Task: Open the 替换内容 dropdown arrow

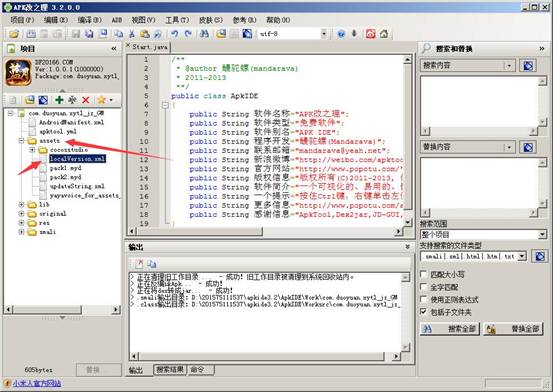Action: (x=509, y=147)
